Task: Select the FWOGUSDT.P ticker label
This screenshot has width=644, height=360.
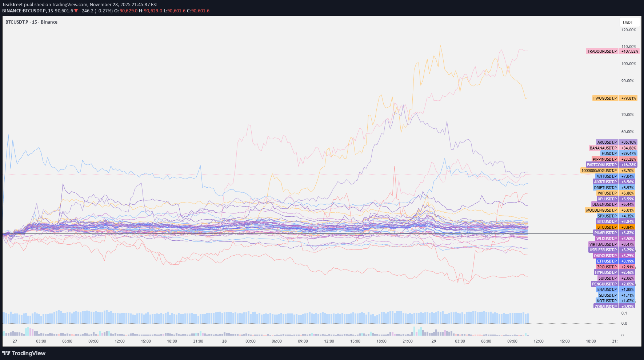Action: coord(604,98)
